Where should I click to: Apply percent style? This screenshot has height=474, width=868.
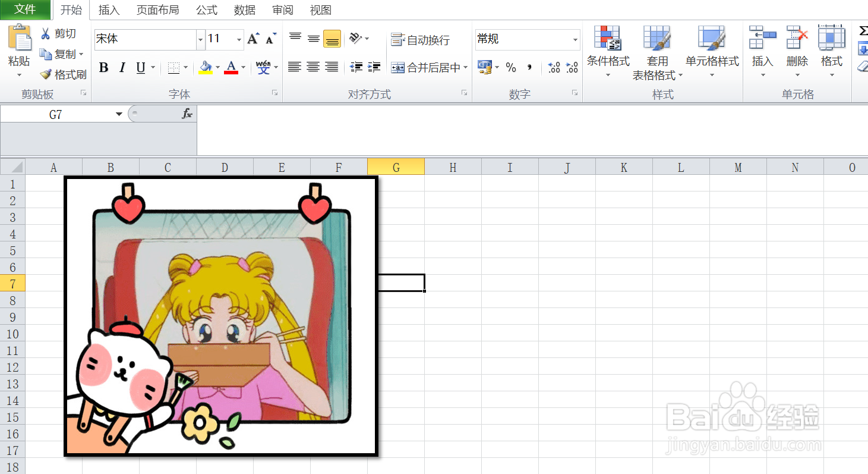[511, 68]
